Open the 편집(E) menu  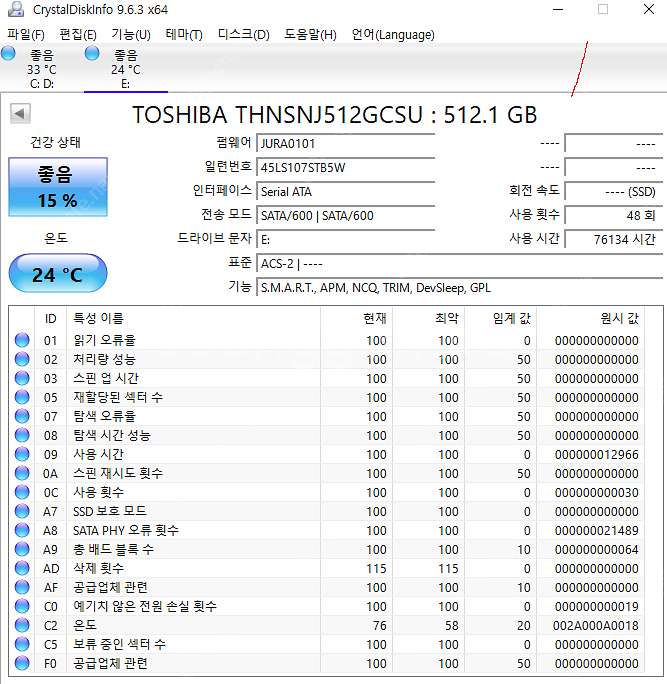78,34
